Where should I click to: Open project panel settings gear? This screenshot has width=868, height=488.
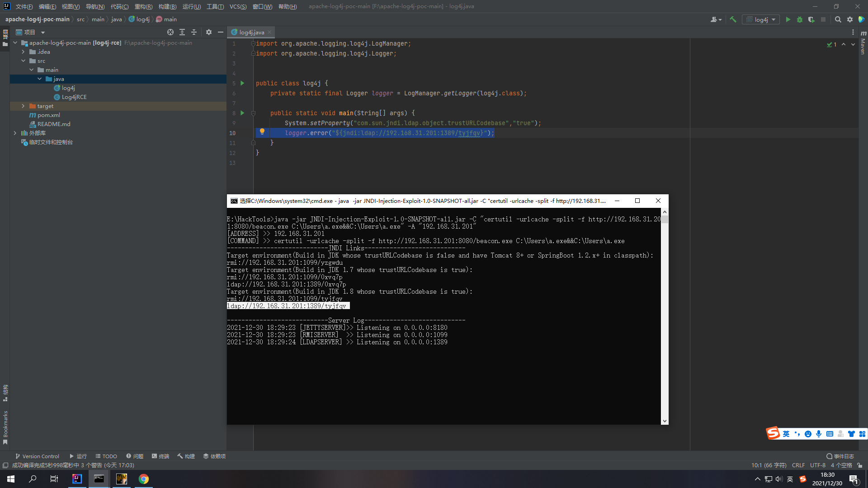[x=208, y=32]
